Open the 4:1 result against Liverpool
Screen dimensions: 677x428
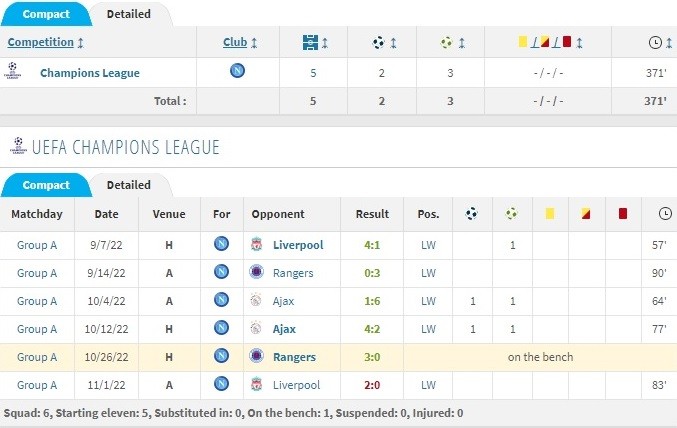372,245
